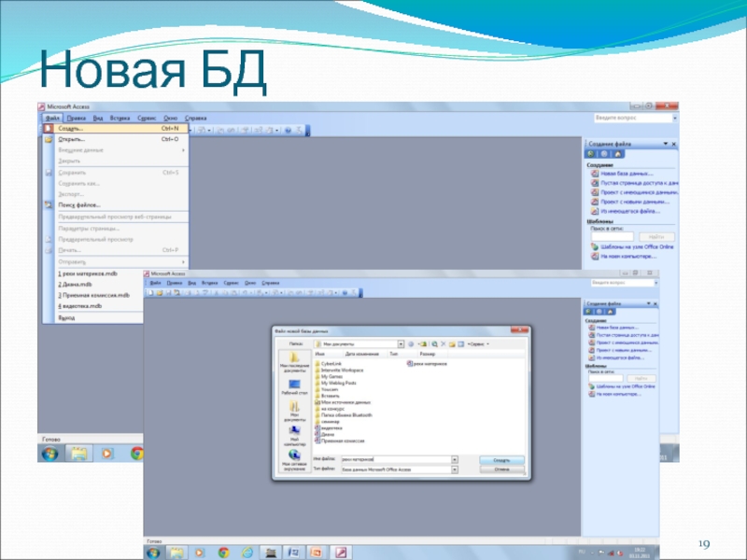Expand the 'Внешние данные' submenu arrow
Image resolution: width=747 pixels, height=560 pixels.
click(183, 150)
